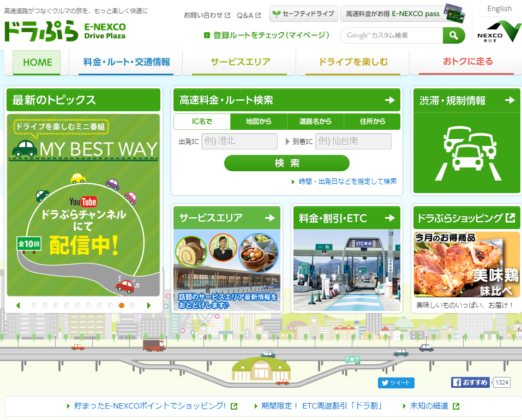Click the green 検索 button
This screenshot has height=420, width=522.
(286, 163)
